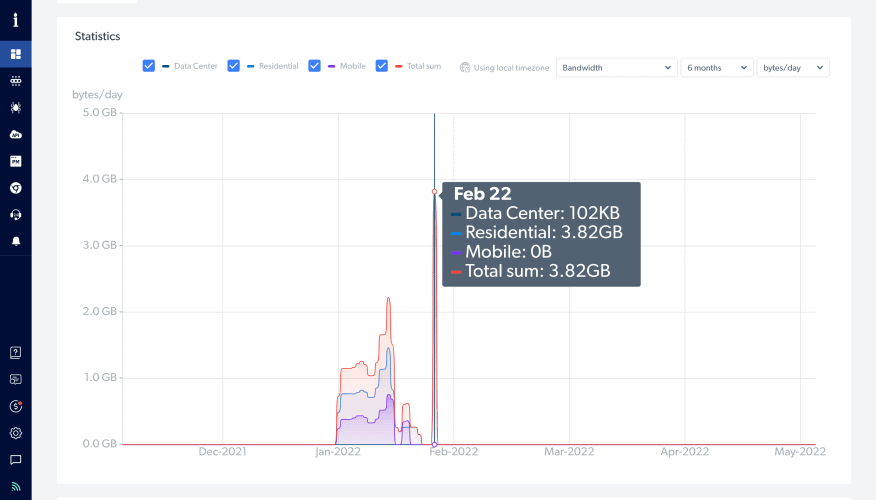The width and height of the screenshot is (876, 500).
Task: Open the bytes/day units dropdown
Action: pyautogui.click(x=792, y=68)
